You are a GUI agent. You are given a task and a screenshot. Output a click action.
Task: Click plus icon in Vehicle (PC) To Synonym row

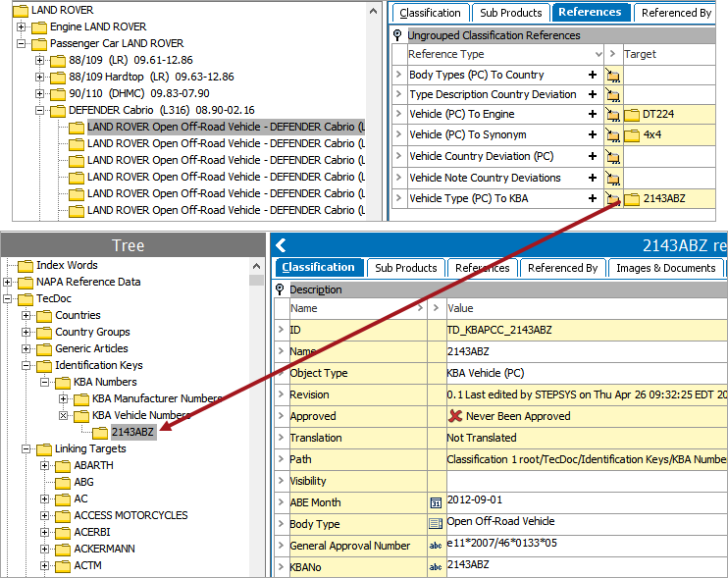click(x=593, y=134)
